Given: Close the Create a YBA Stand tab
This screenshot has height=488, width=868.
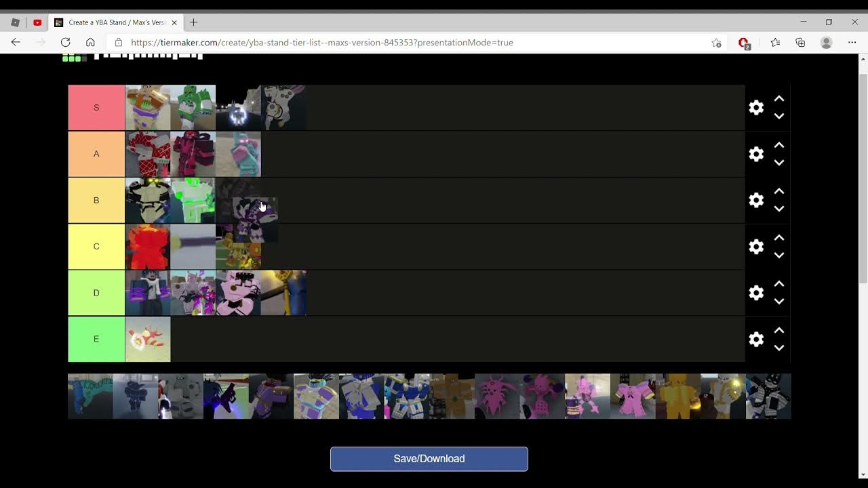Looking at the screenshot, I should (x=174, y=22).
